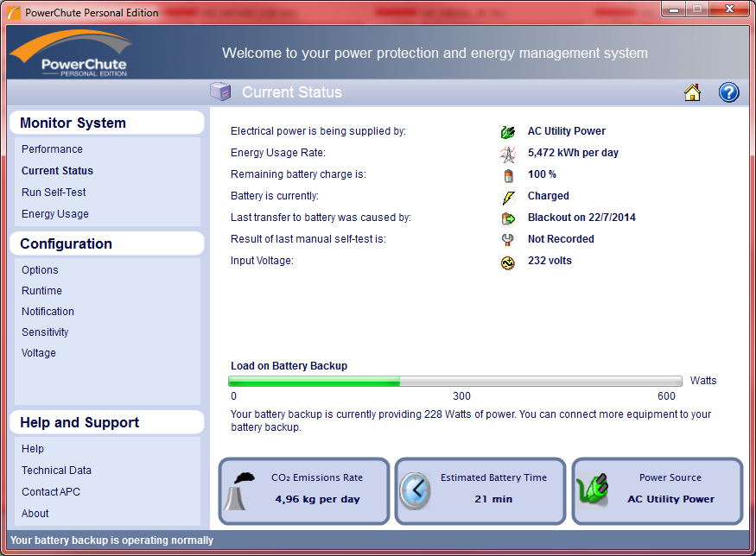756x556 pixels.
Task: Click the self-test result icon
Action: (507, 240)
